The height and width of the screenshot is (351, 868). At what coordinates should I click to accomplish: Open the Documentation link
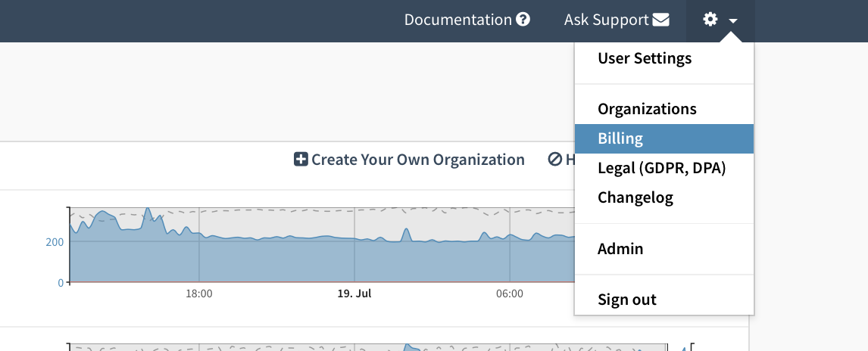tap(457, 20)
